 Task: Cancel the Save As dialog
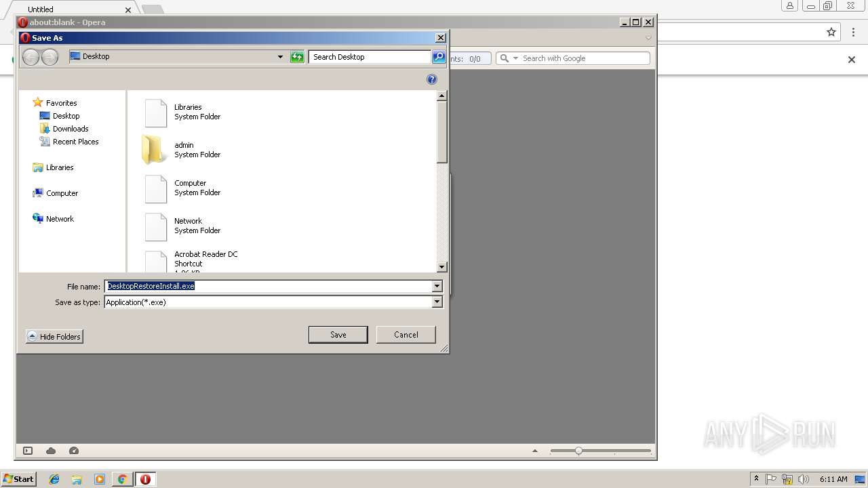click(x=406, y=335)
